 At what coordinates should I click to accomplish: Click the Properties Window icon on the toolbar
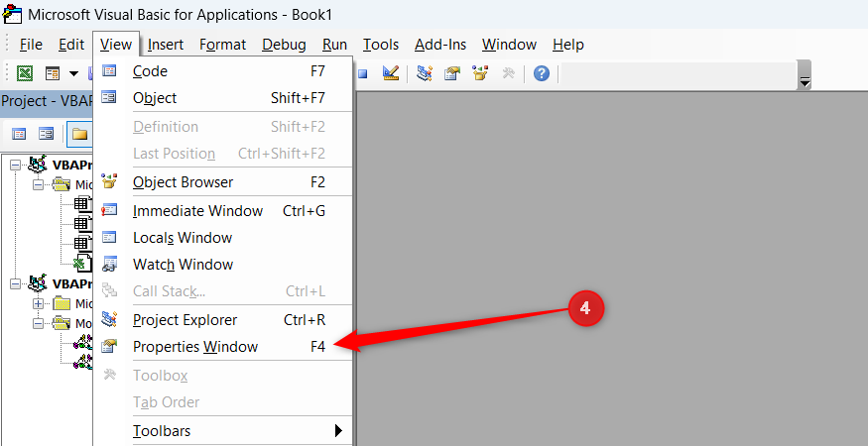pyautogui.click(x=452, y=73)
